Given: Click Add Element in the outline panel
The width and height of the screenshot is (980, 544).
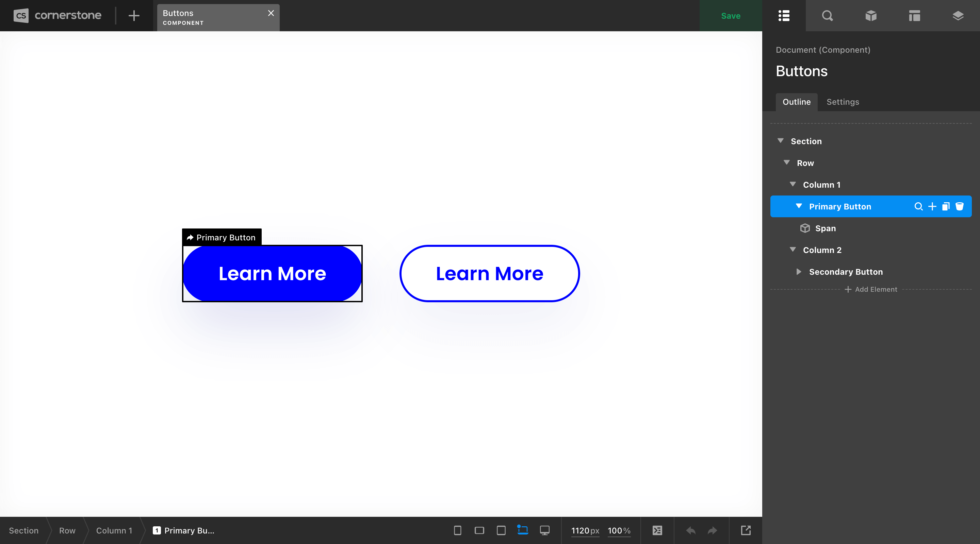Looking at the screenshot, I should point(871,289).
